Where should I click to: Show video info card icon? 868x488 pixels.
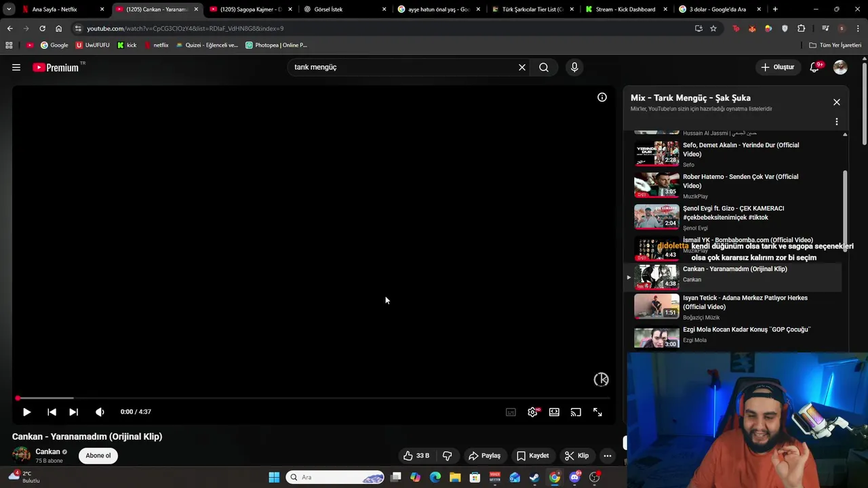click(601, 97)
